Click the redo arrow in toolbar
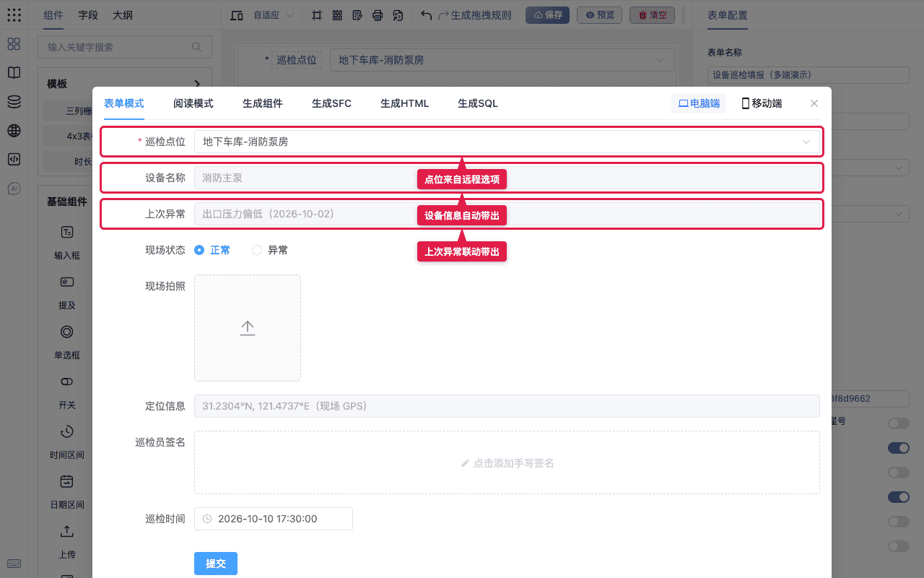The height and width of the screenshot is (578, 924). point(443,15)
